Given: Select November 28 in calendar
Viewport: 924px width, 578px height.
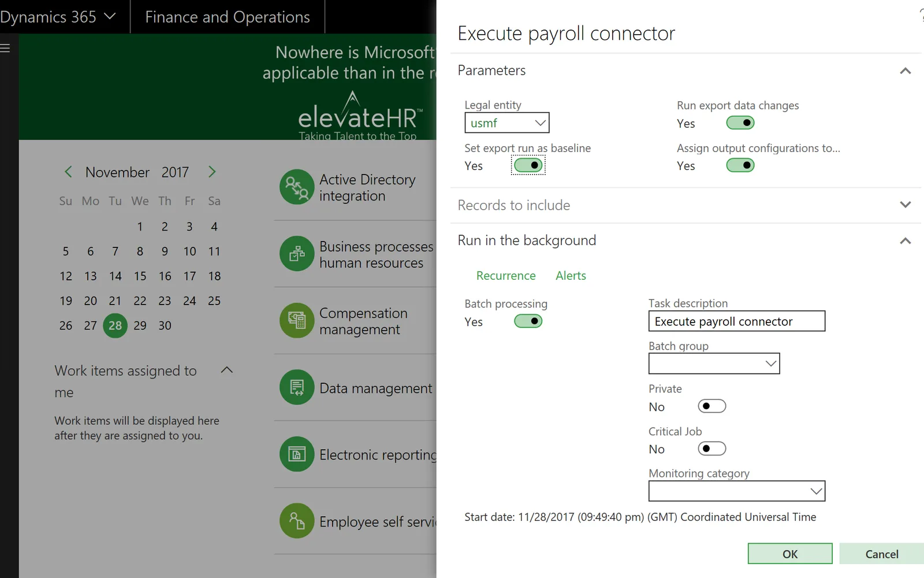Looking at the screenshot, I should point(115,325).
